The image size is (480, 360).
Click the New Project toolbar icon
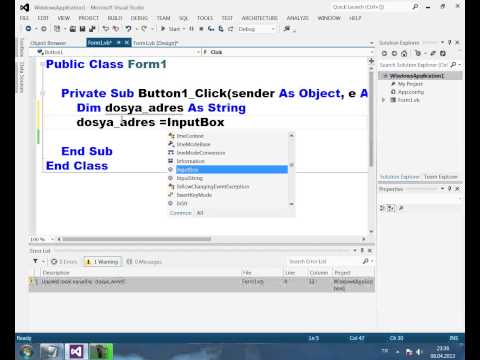click(x=57, y=29)
